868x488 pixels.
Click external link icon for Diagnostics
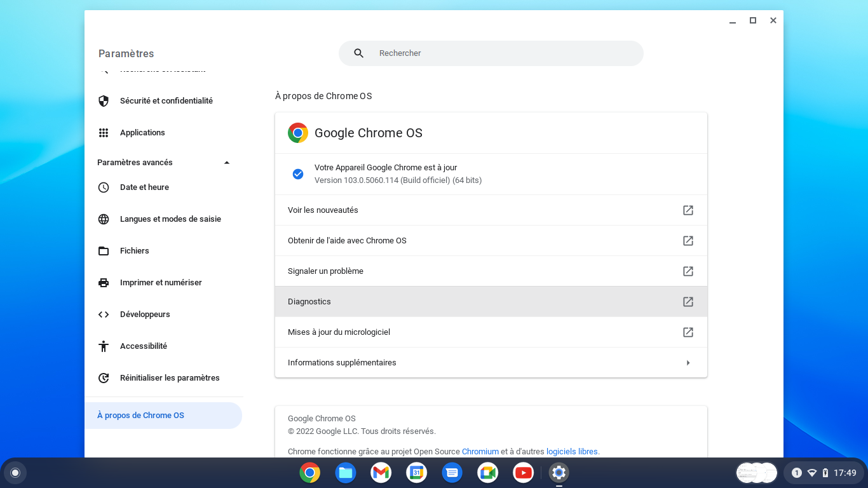(x=688, y=302)
